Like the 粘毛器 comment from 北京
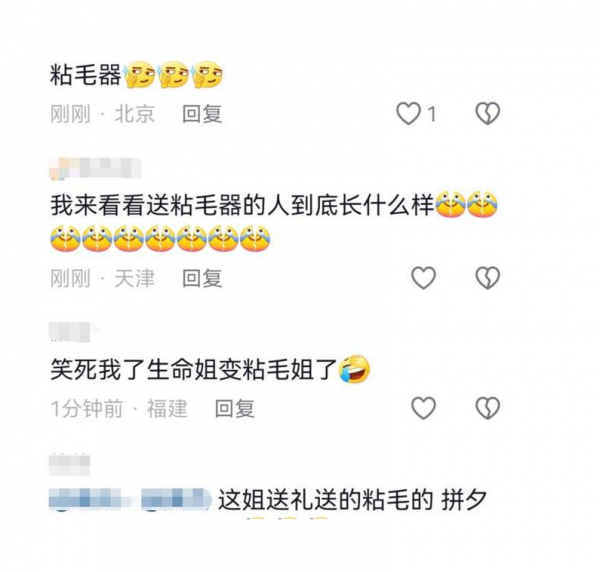 coord(408,114)
